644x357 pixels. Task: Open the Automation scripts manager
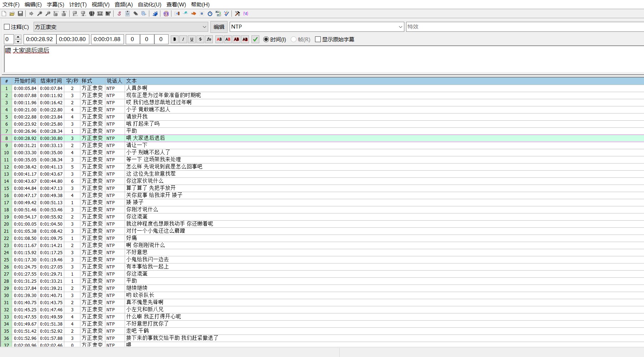click(x=155, y=14)
